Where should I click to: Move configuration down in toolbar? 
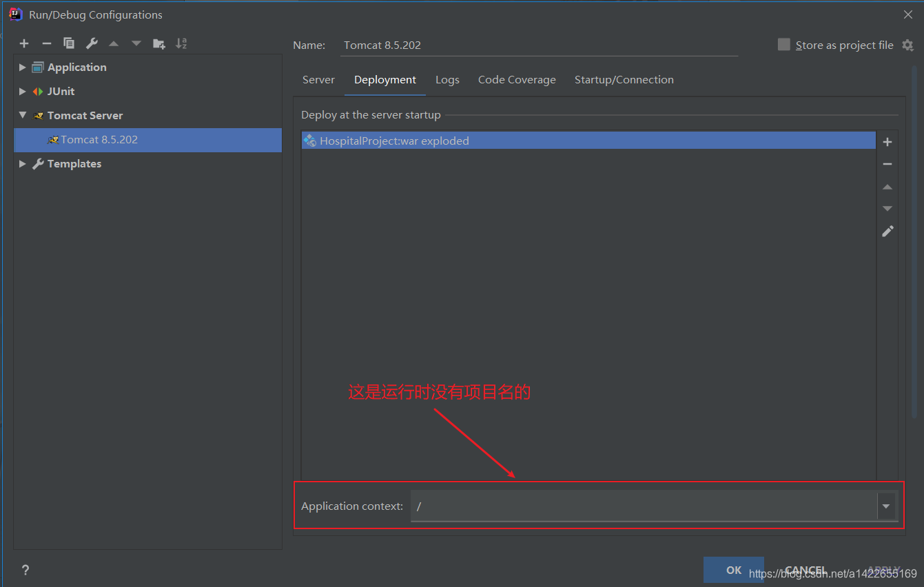point(136,43)
